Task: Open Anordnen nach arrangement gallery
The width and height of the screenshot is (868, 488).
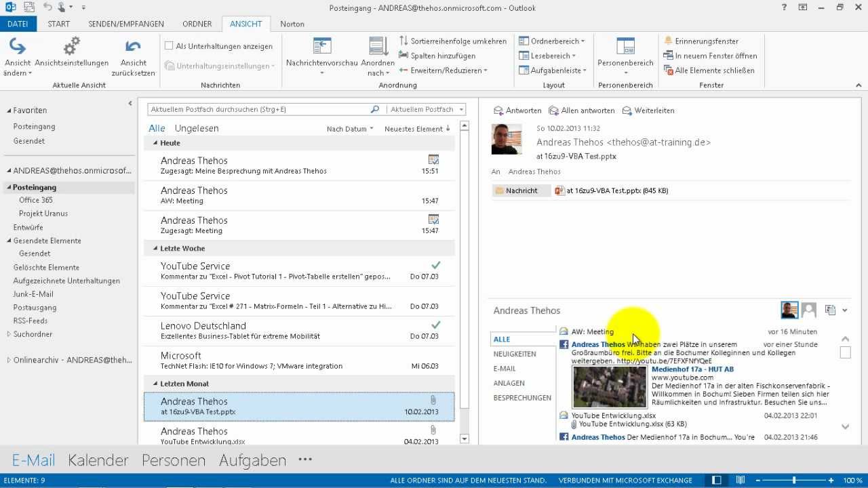Action: tap(378, 57)
